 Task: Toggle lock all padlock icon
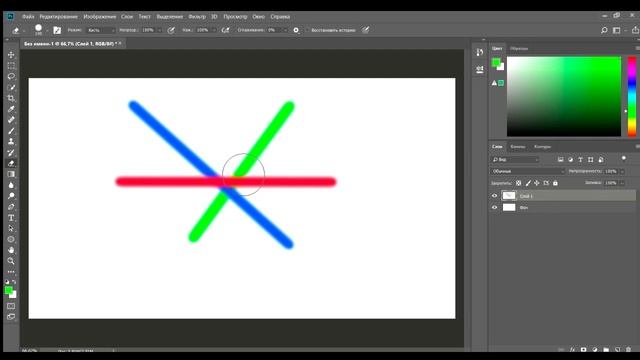(x=555, y=183)
